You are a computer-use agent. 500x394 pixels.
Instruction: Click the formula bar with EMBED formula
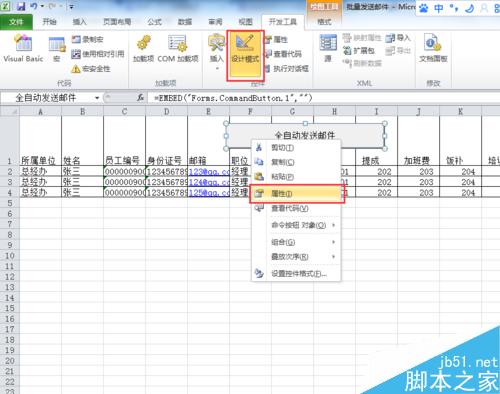pyautogui.click(x=323, y=98)
